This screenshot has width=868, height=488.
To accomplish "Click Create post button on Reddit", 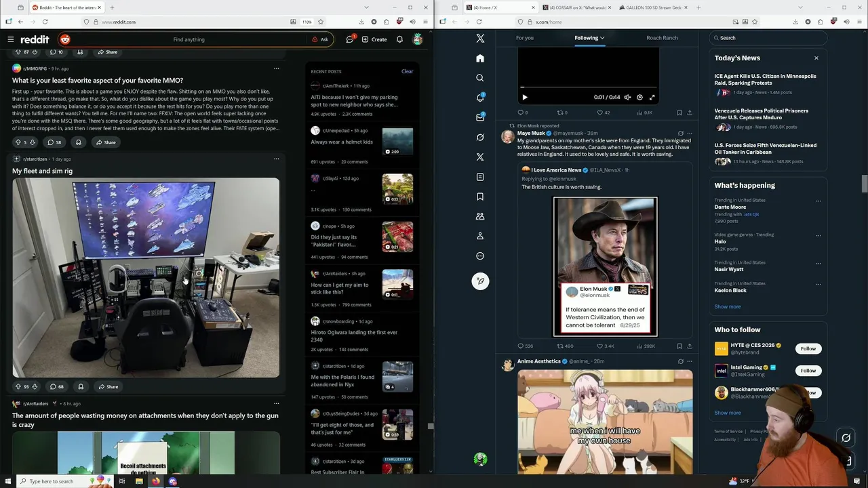I will pyautogui.click(x=374, y=39).
